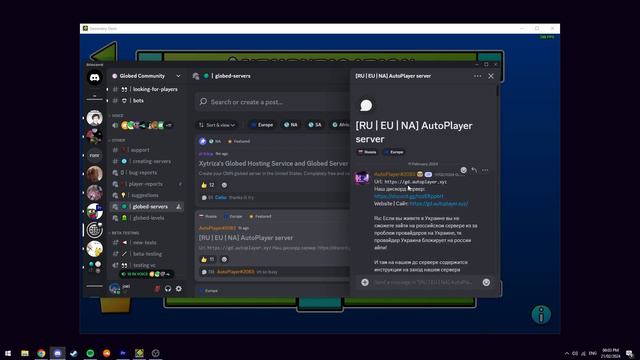This screenshot has height=360, width=640.
Task: Toggle deafen with the headphones icon
Action: (168, 289)
